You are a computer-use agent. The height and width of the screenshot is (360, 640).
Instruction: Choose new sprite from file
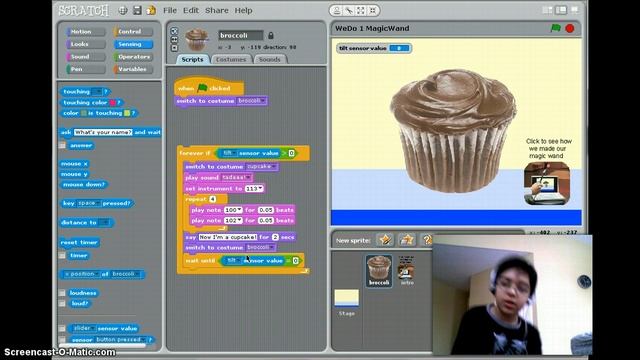(x=407, y=240)
